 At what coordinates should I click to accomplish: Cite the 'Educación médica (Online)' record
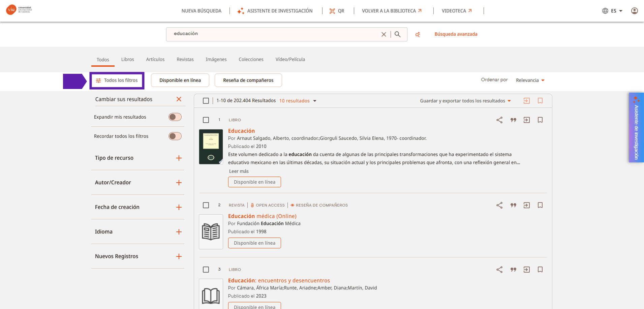[x=513, y=205]
